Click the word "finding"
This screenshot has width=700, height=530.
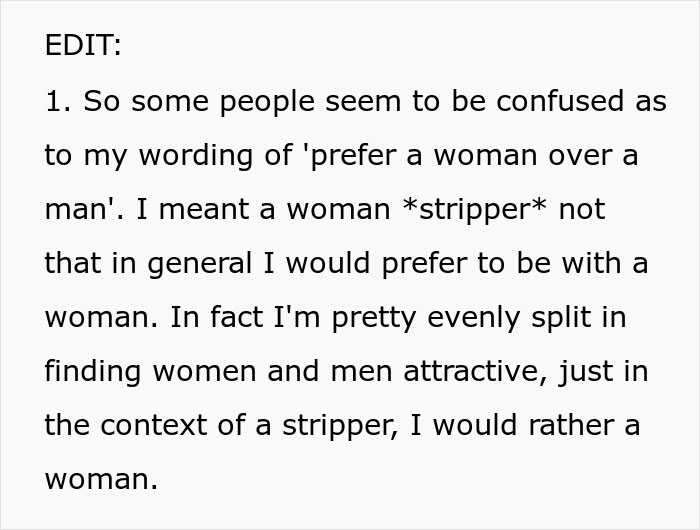click(x=89, y=371)
